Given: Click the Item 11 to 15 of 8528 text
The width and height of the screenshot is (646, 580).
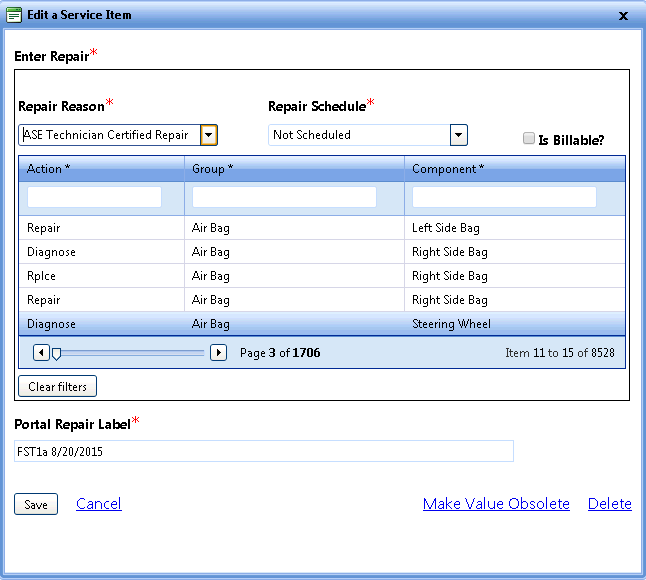Looking at the screenshot, I should click(x=560, y=353).
